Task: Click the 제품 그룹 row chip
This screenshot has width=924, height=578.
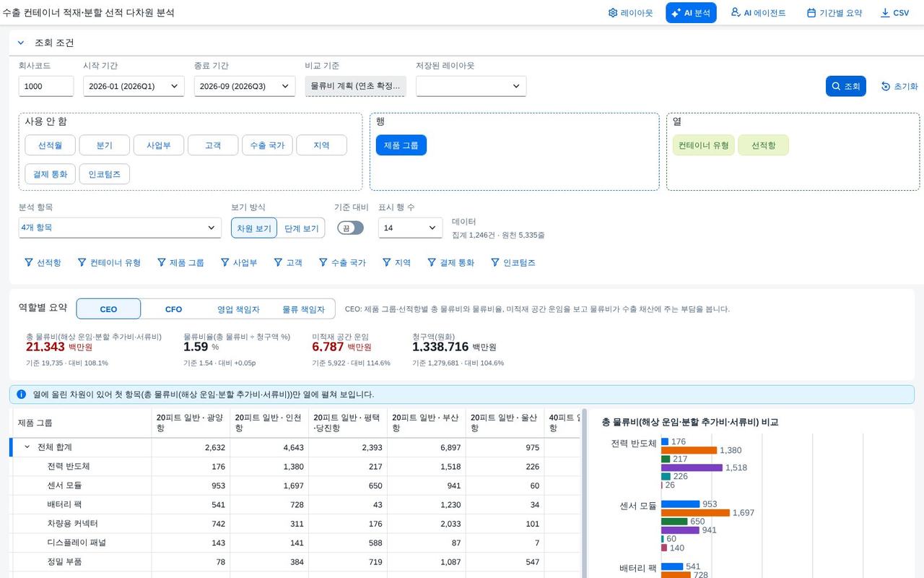Action: (x=401, y=145)
